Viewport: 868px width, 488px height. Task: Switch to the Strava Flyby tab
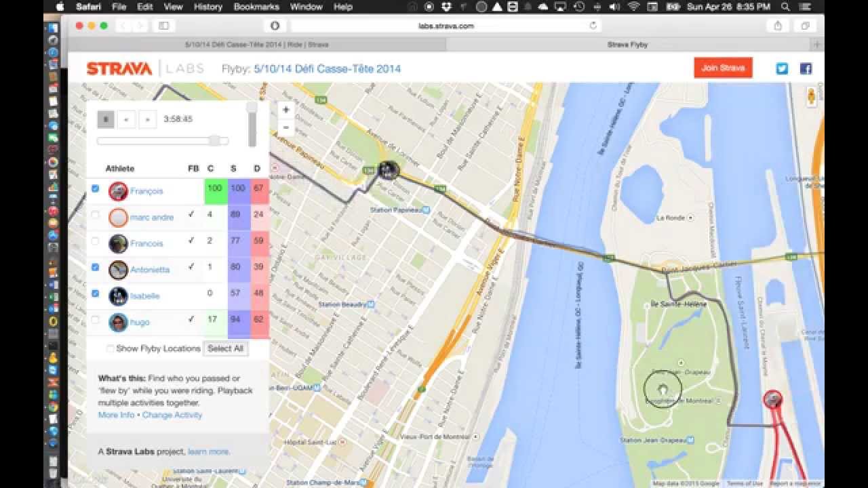click(x=627, y=45)
